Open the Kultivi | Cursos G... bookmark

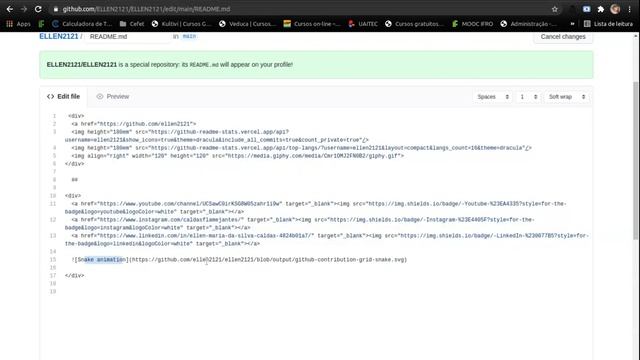point(181,24)
